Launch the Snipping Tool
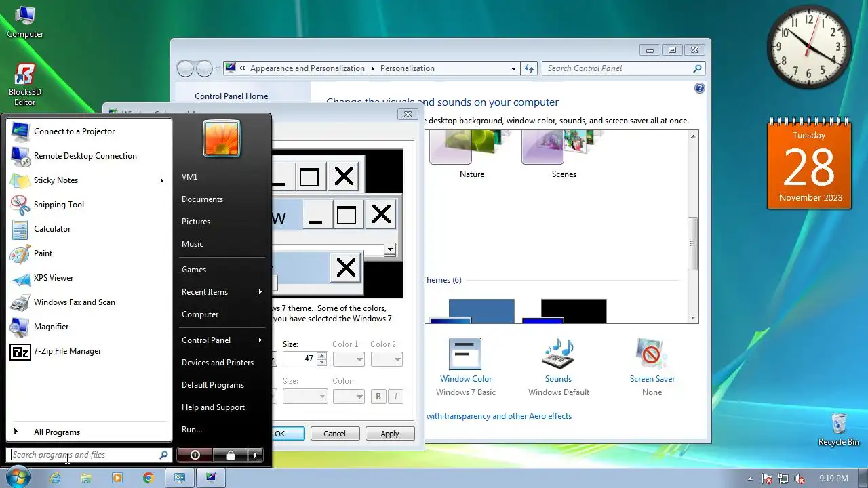The width and height of the screenshot is (868, 488). point(88,205)
